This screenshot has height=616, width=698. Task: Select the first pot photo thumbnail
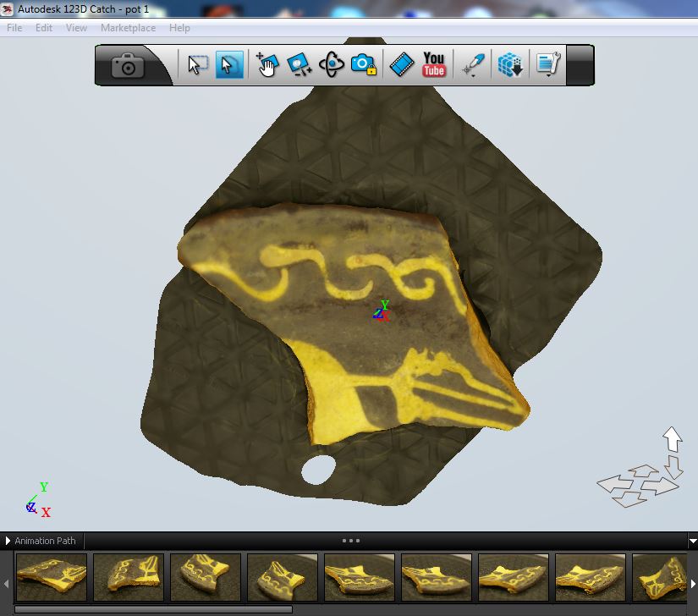52,577
